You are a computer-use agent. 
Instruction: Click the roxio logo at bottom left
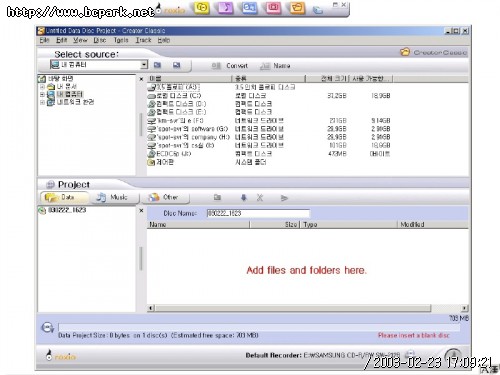click(62, 356)
